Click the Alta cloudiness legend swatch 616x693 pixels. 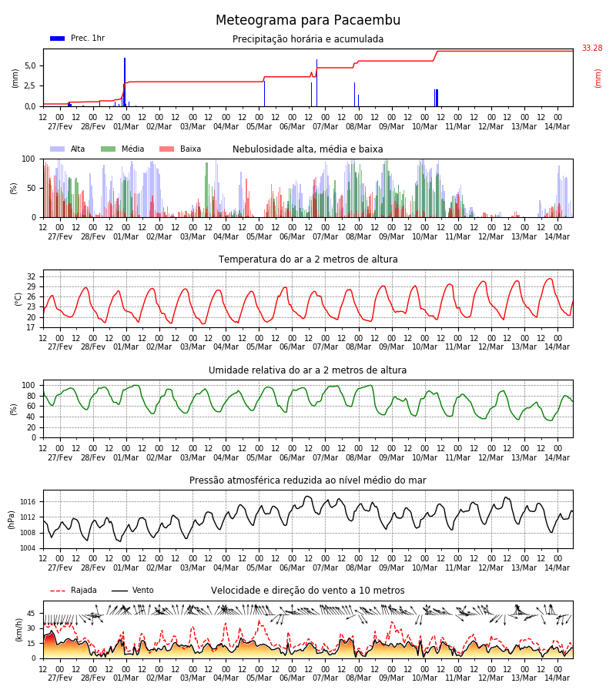point(58,149)
